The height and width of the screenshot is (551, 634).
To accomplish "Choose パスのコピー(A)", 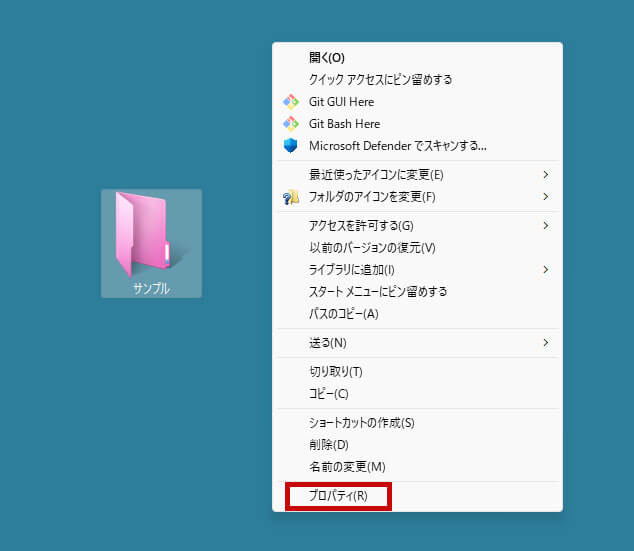I will [x=417, y=314].
